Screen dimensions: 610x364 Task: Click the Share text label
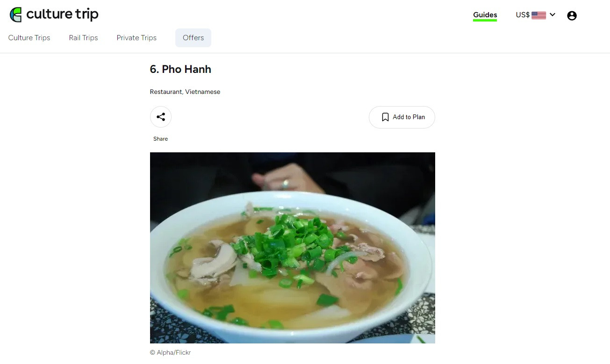pyautogui.click(x=160, y=139)
